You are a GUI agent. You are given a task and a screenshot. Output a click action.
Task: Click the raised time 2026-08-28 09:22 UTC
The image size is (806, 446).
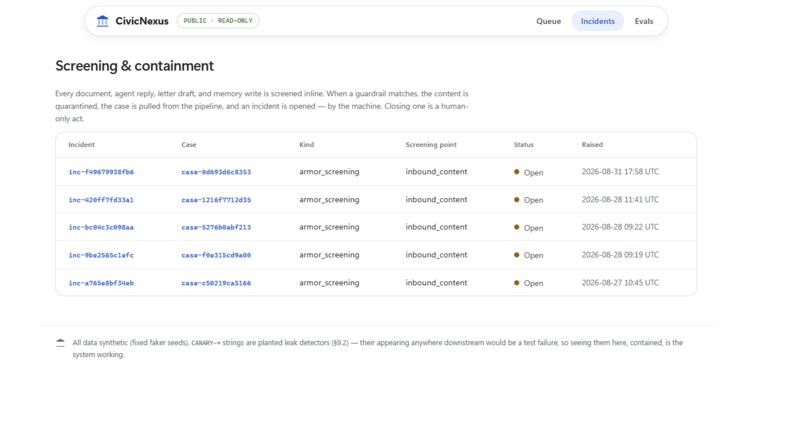point(620,227)
